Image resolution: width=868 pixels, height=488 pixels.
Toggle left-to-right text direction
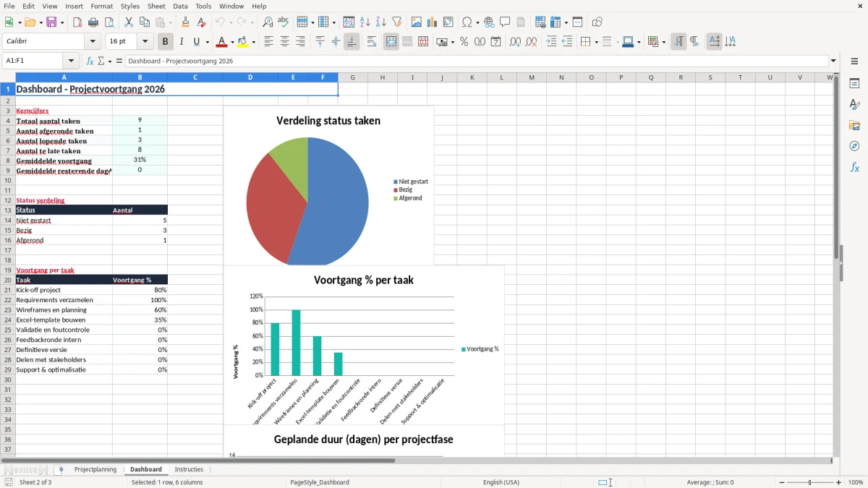(x=678, y=42)
